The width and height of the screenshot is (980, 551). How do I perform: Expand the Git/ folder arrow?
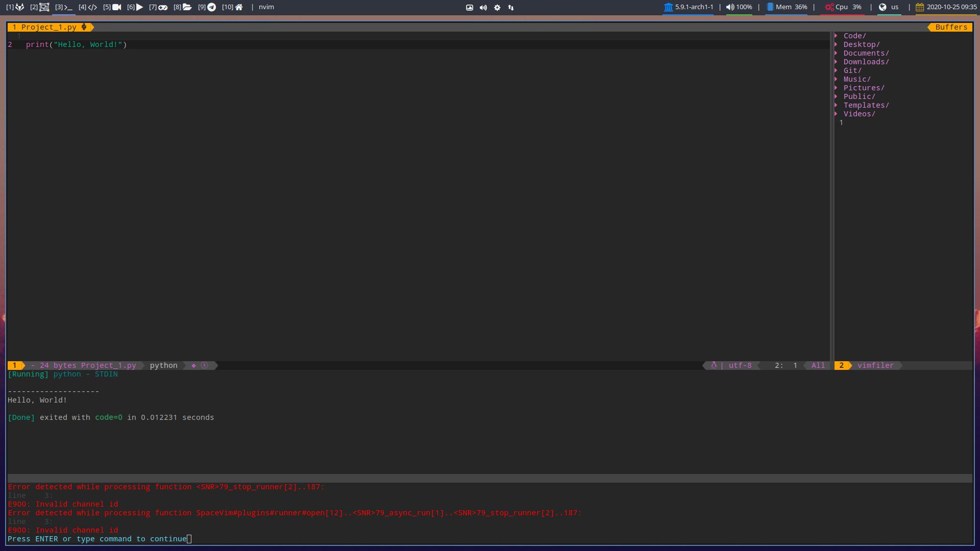coord(836,70)
